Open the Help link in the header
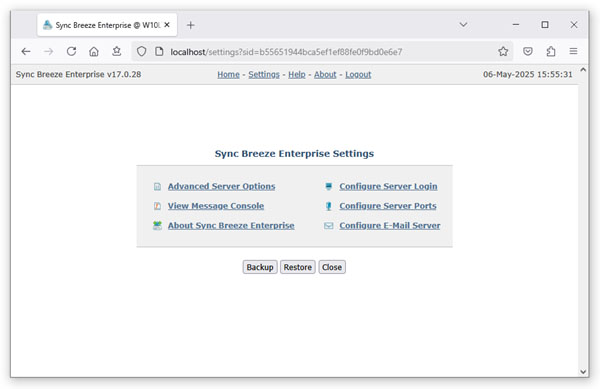The width and height of the screenshot is (600, 389). click(297, 75)
